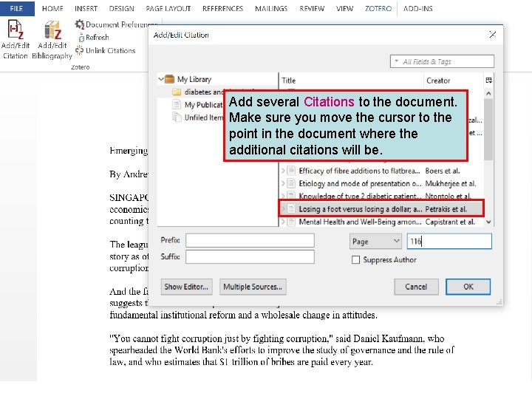Open Document Preferences in Zotero ribbon
This screenshot has height=399, width=532.
click(x=117, y=24)
